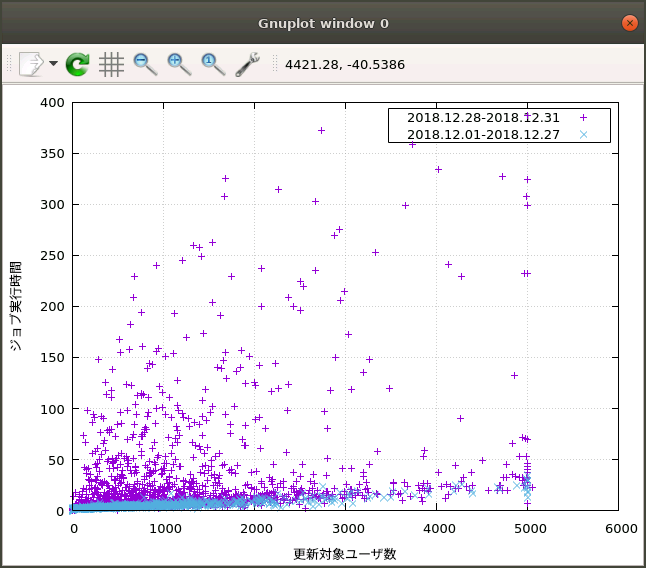Open configuration with wrench icon
646x568 pixels.
[x=247, y=64]
